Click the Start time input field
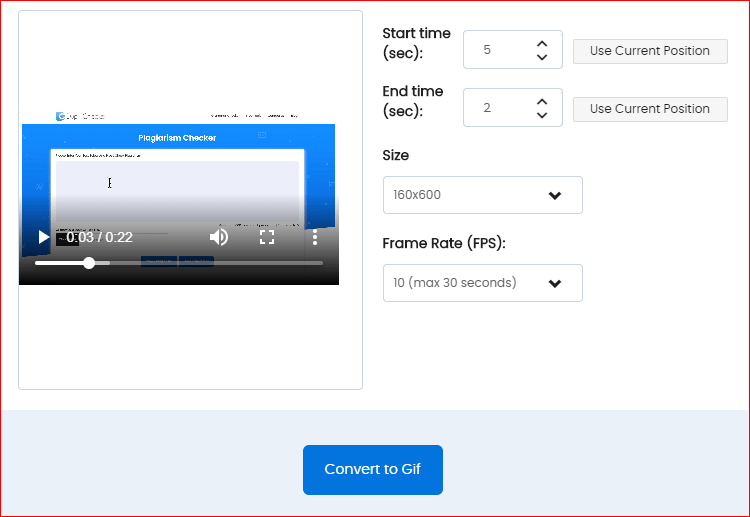This screenshot has width=750, height=517. pos(513,50)
